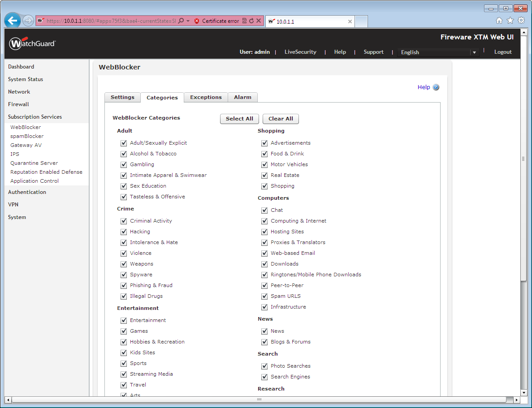Open the Support link
This screenshot has width=532, height=408.
click(x=373, y=52)
